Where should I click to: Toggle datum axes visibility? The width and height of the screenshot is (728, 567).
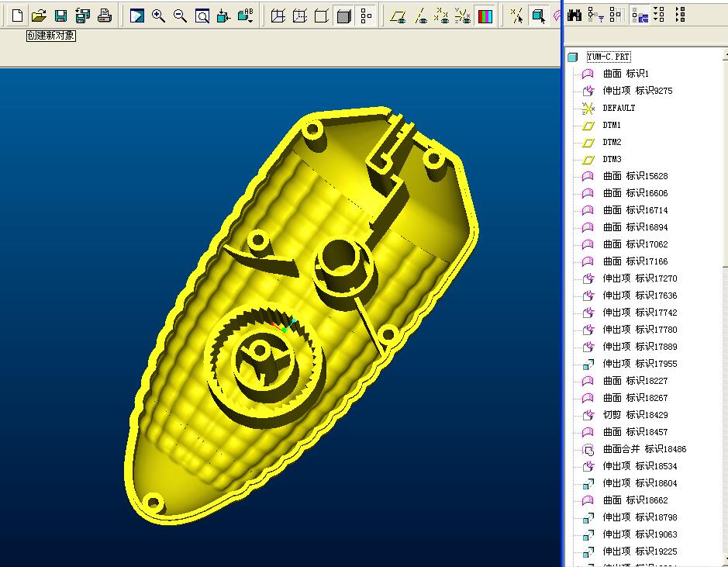tap(420, 16)
